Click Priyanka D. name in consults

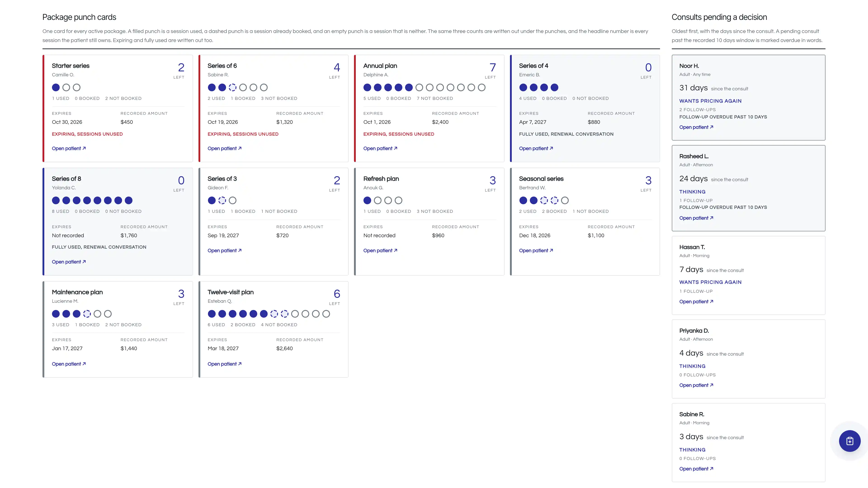tap(694, 331)
